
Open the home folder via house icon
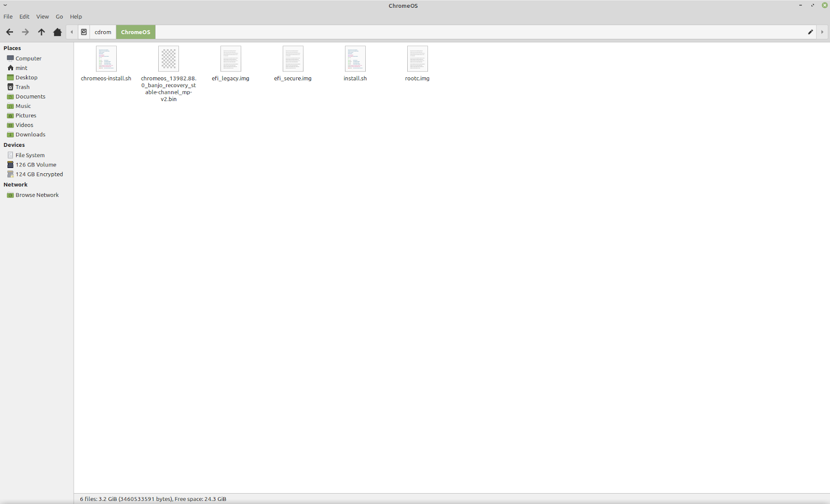58,32
